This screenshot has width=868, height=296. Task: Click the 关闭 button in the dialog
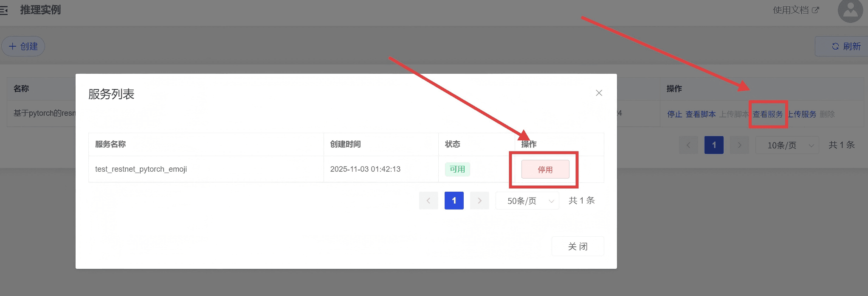point(578,246)
